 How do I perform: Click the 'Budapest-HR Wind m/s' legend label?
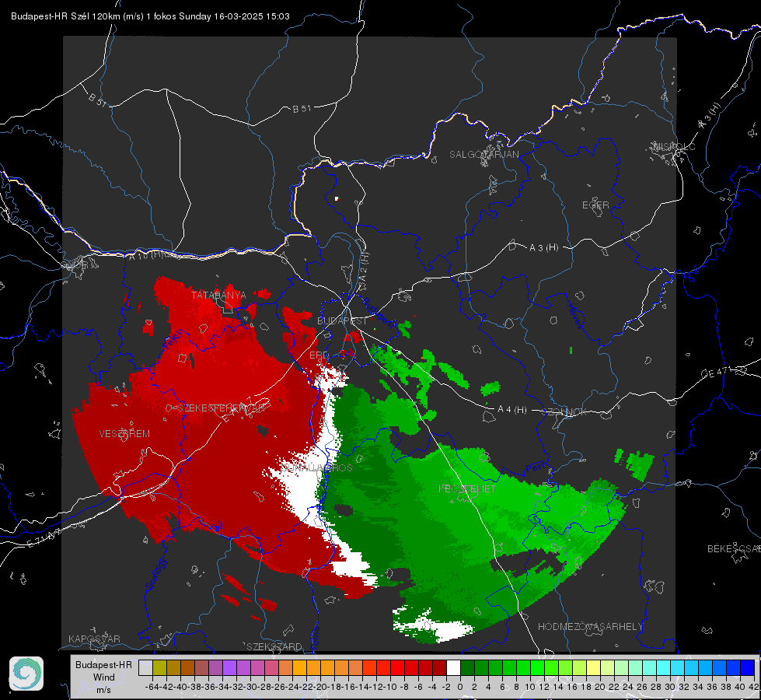click(104, 677)
